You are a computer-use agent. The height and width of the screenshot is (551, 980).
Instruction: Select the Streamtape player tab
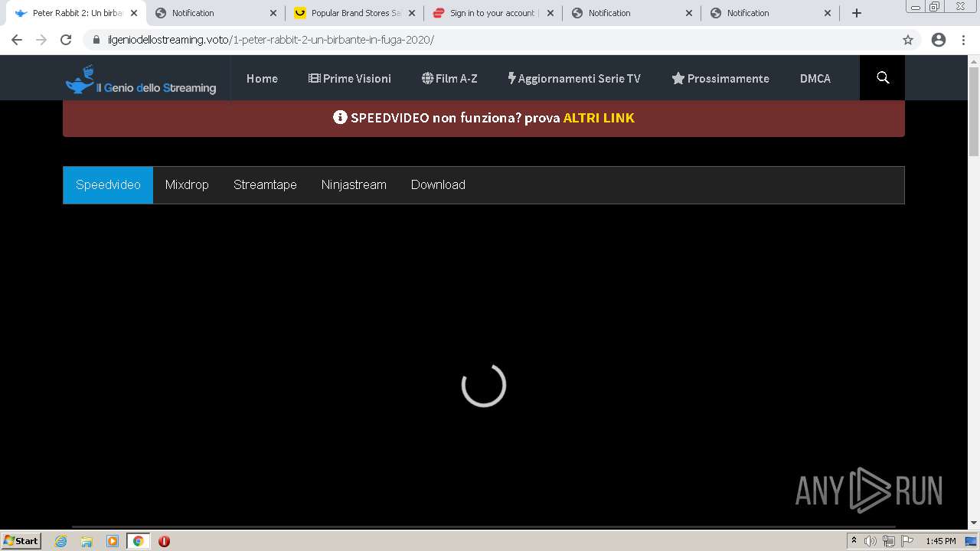coord(265,184)
